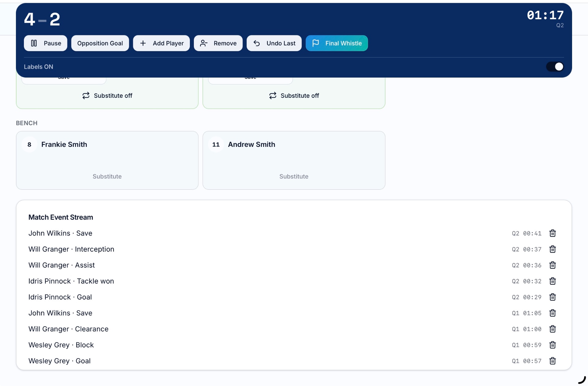
Task: Delete Will Granger Clearance event
Action: pyautogui.click(x=552, y=329)
